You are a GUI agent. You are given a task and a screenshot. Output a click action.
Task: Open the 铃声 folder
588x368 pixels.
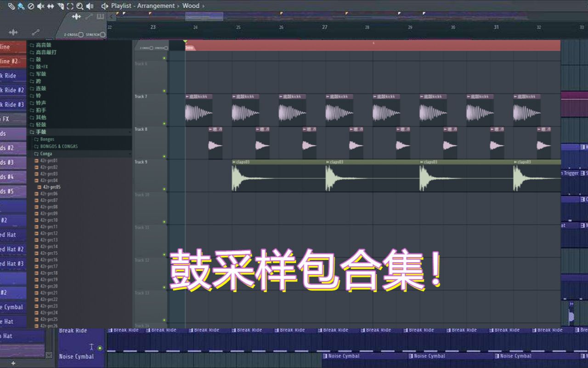pyautogui.click(x=38, y=103)
